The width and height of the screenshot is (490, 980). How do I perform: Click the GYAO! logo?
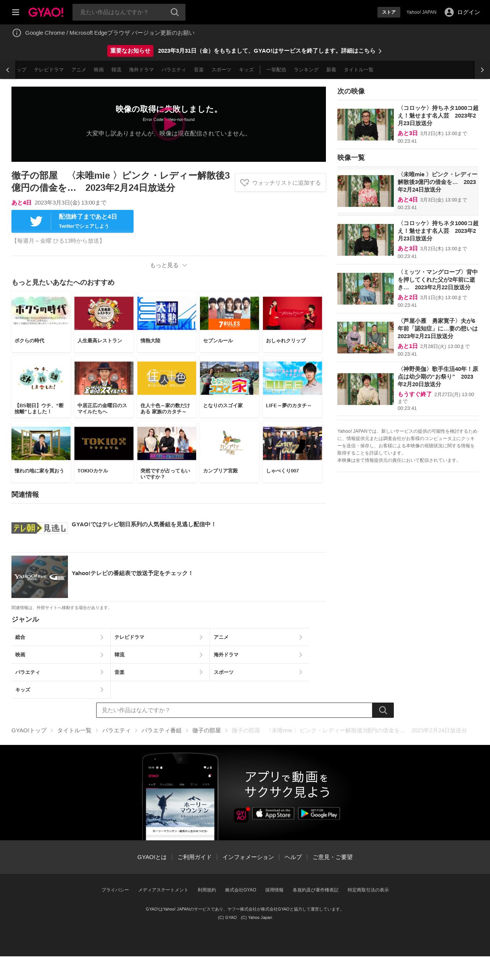46,12
